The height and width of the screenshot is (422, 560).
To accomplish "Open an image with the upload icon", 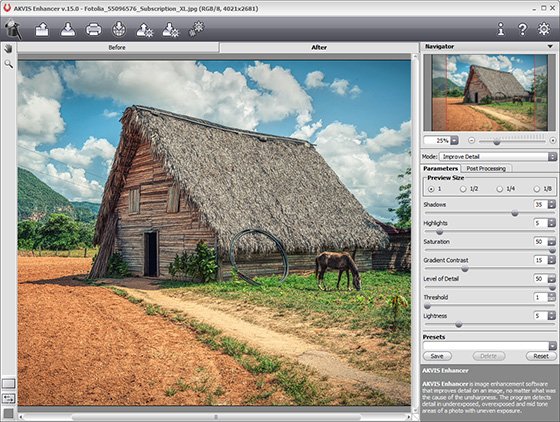I will [x=42, y=30].
